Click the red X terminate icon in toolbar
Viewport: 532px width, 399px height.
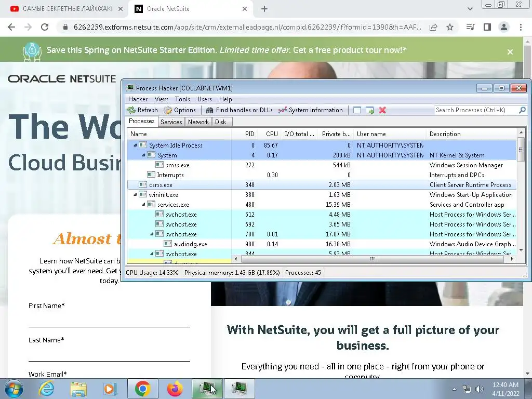pos(382,110)
